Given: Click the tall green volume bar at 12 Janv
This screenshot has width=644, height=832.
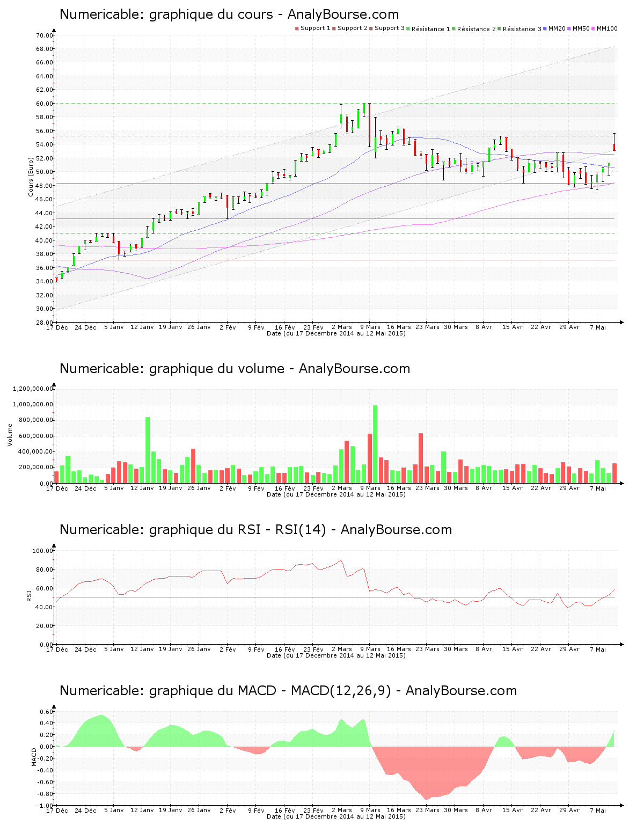Looking at the screenshot, I should pos(148,450).
